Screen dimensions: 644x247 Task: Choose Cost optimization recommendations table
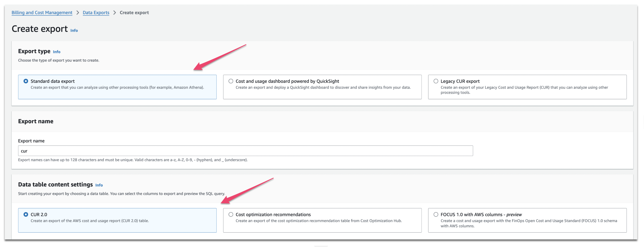coord(231,214)
